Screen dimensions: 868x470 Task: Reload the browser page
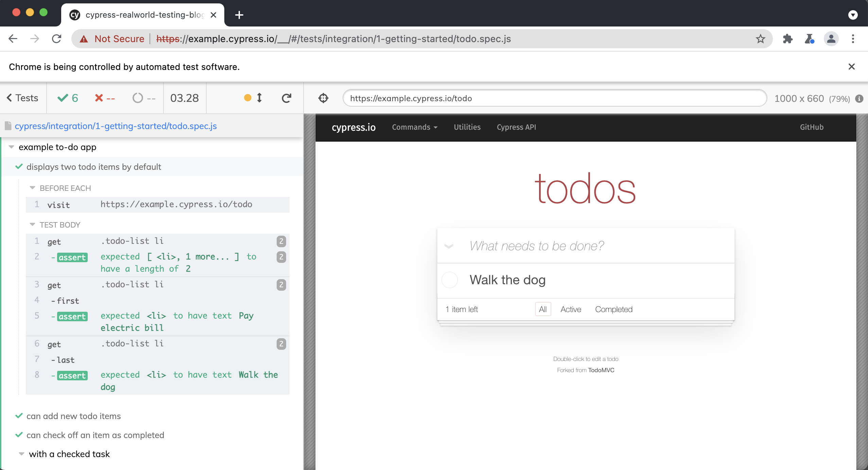click(x=56, y=39)
